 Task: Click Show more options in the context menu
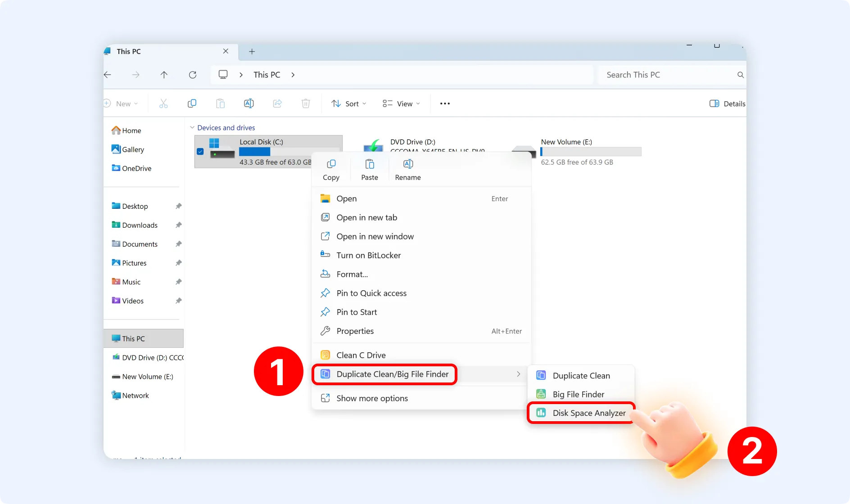pyautogui.click(x=372, y=398)
